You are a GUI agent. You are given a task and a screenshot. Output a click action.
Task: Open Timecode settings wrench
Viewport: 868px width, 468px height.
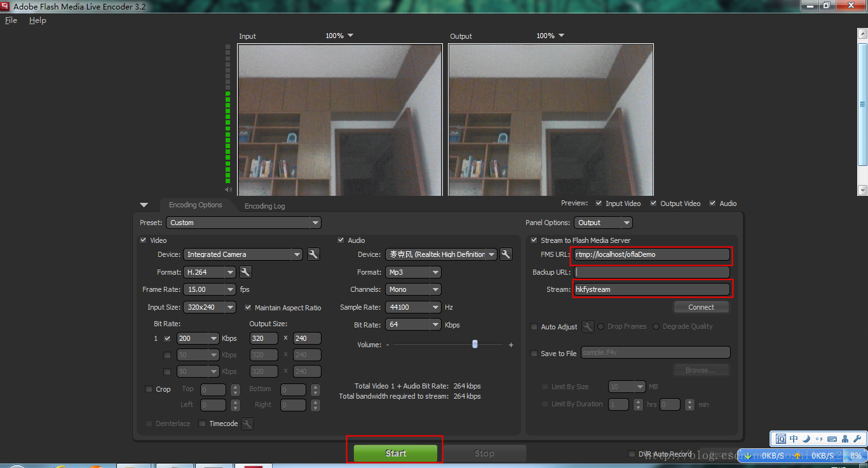pyautogui.click(x=247, y=423)
